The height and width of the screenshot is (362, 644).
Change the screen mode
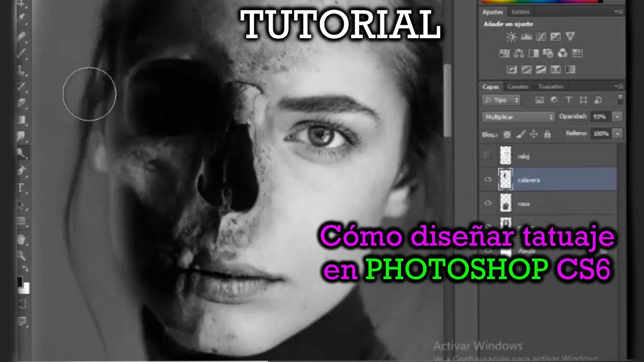[x=22, y=320]
